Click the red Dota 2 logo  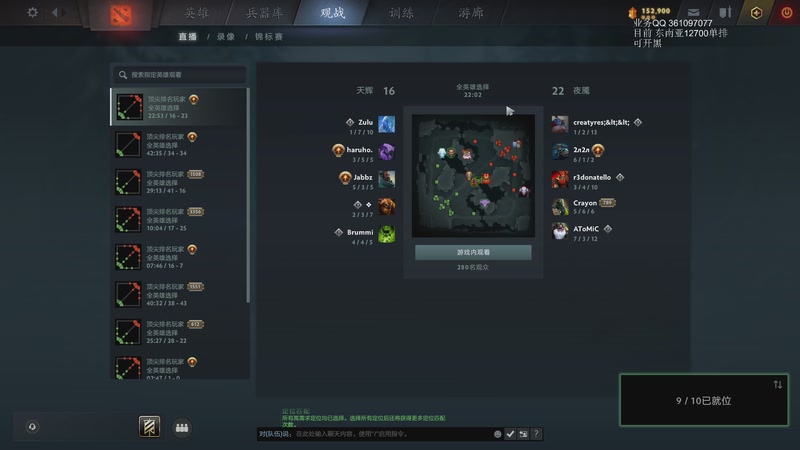[121, 15]
